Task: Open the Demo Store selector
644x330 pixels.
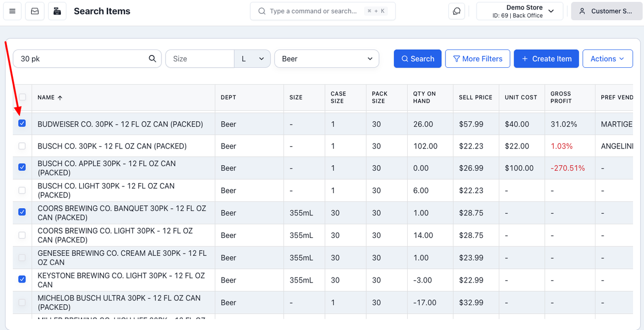Action: pos(519,11)
